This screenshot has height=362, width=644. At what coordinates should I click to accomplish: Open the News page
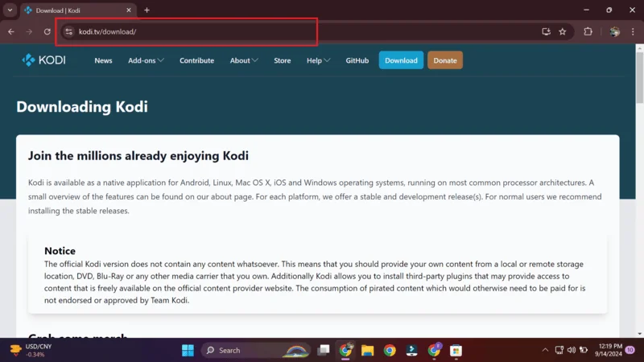[x=103, y=60]
